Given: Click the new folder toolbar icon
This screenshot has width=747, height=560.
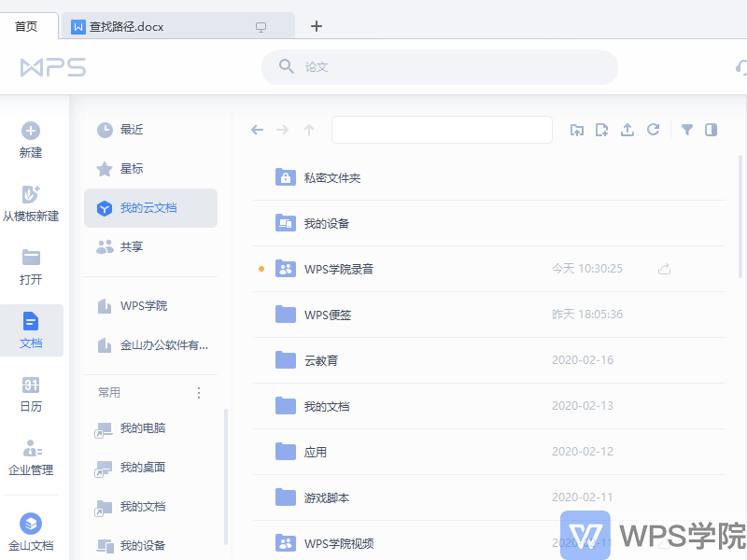Looking at the screenshot, I should tap(577, 130).
